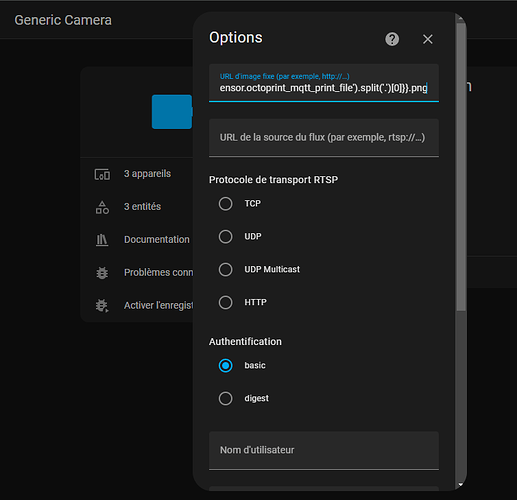
Task: Focus the URL d'image fixe field
Action: tap(324, 83)
